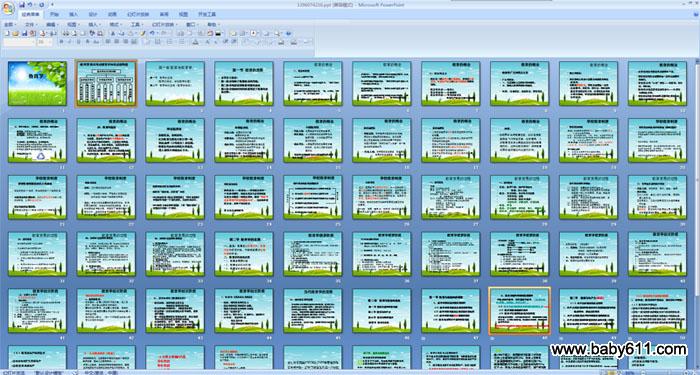
Task: Open the 文件 classic menu dropdown
Action: pos(31,25)
